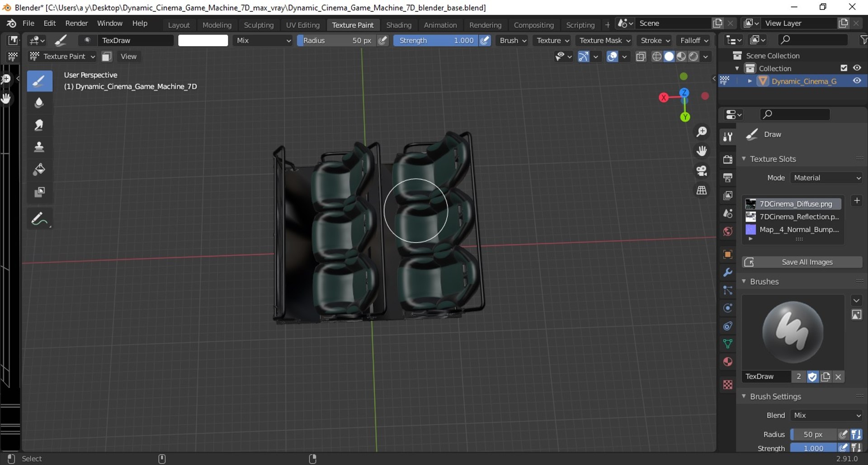Add a new texture slot with plus
Screen dimensions: 868x465
coord(857,201)
